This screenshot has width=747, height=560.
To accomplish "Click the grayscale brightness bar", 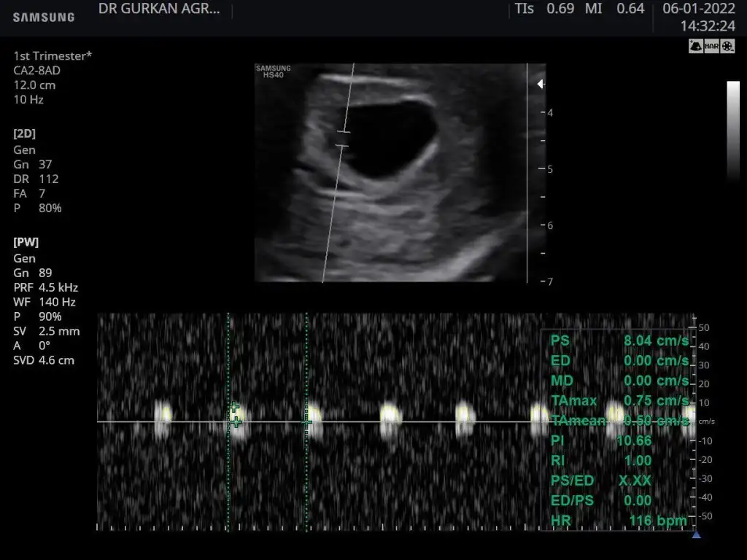I will pyautogui.click(x=732, y=130).
